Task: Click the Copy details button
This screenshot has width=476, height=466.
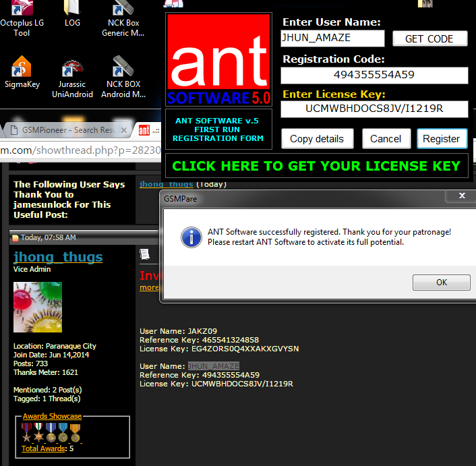Action: (x=318, y=139)
